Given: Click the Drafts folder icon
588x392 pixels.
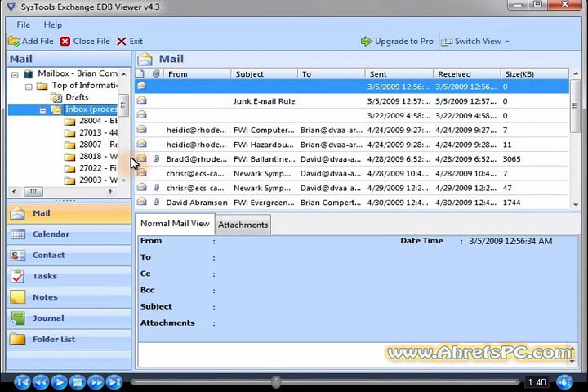Looking at the screenshot, I should click(x=56, y=97).
